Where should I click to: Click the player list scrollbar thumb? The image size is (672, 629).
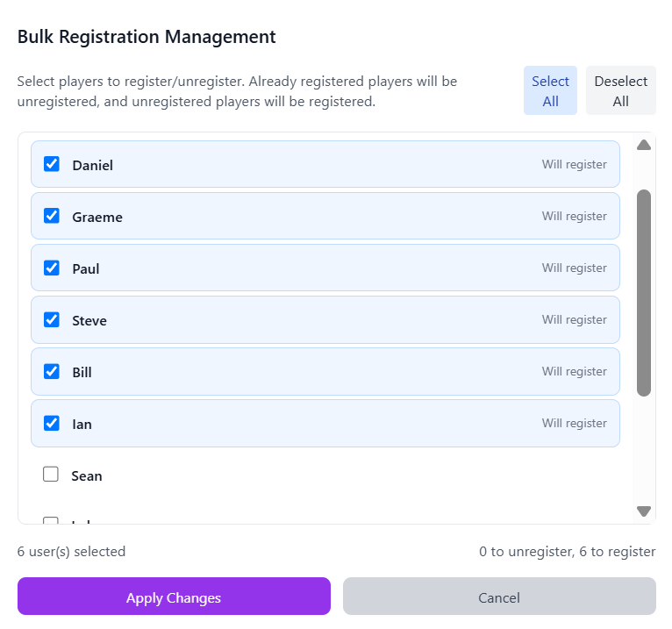(x=643, y=292)
